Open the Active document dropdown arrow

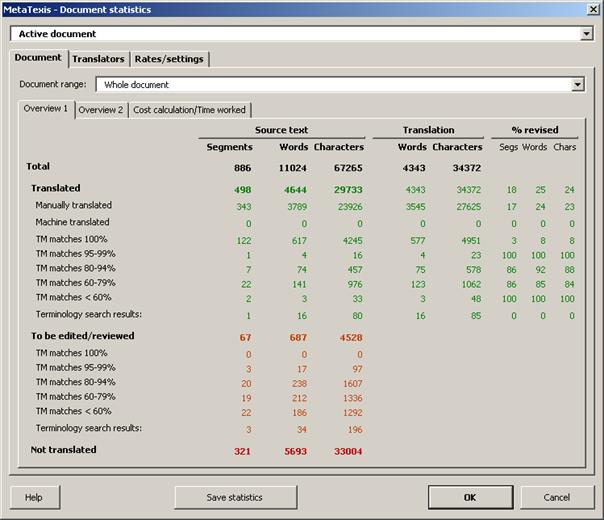586,34
